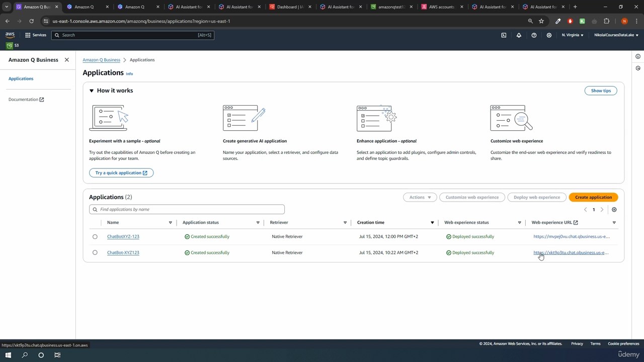Focus the Find applications by name field
This screenshot has height=362, width=644.
[x=187, y=210]
